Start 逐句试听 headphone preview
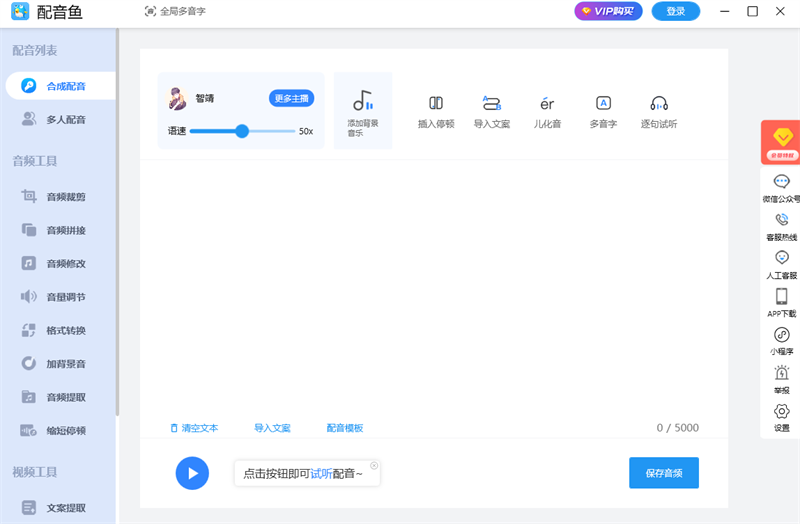The width and height of the screenshot is (800, 524). click(658, 103)
